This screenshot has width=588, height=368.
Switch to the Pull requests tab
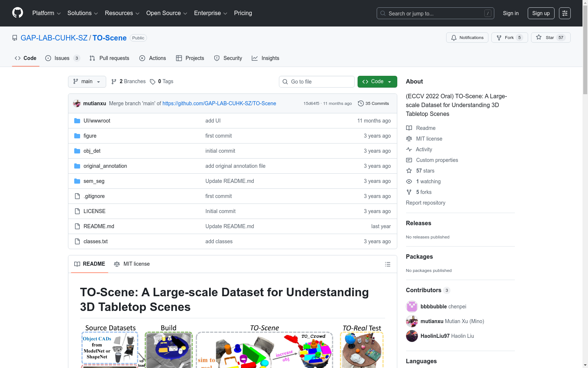click(110, 58)
